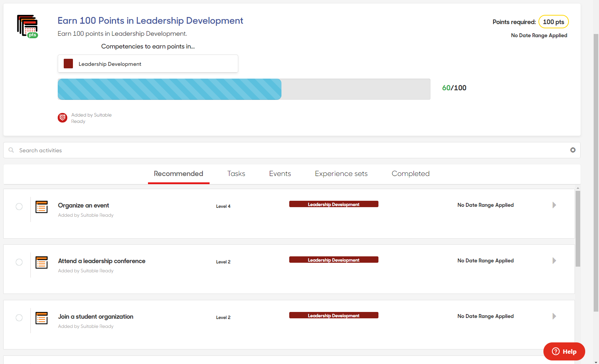Click the Leadership Development competency card
Viewport: 599px width, 364px height.
tap(148, 64)
